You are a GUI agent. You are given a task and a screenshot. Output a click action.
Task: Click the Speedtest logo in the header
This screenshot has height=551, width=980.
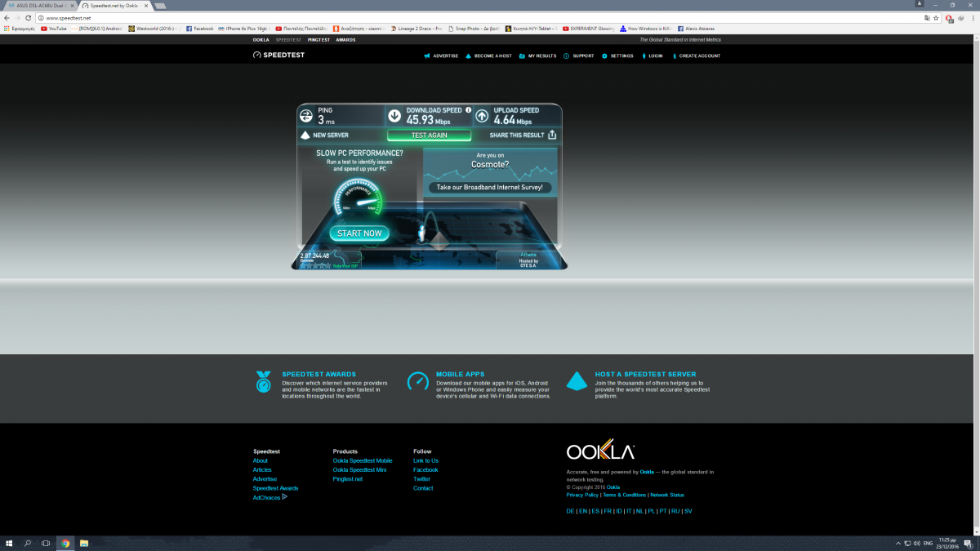(x=278, y=56)
